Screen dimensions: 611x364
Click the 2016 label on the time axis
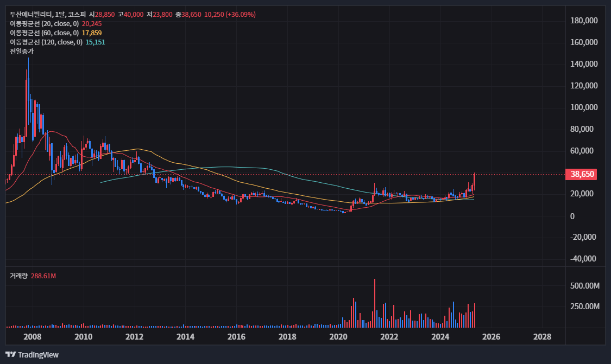pyautogui.click(x=236, y=337)
